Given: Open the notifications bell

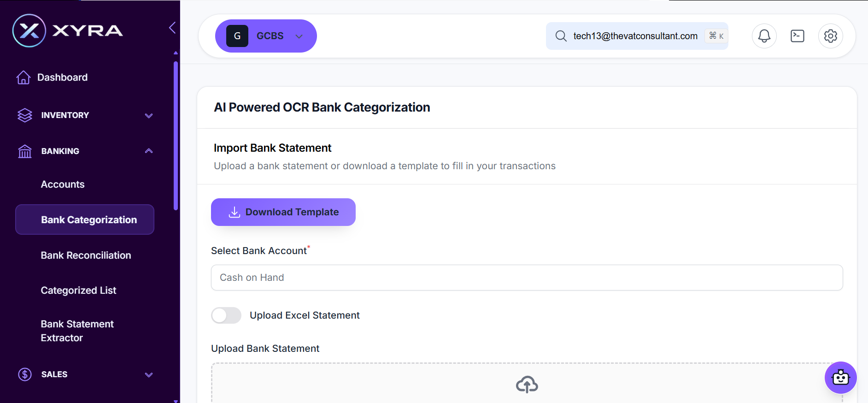Looking at the screenshot, I should [x=764, y=36].
